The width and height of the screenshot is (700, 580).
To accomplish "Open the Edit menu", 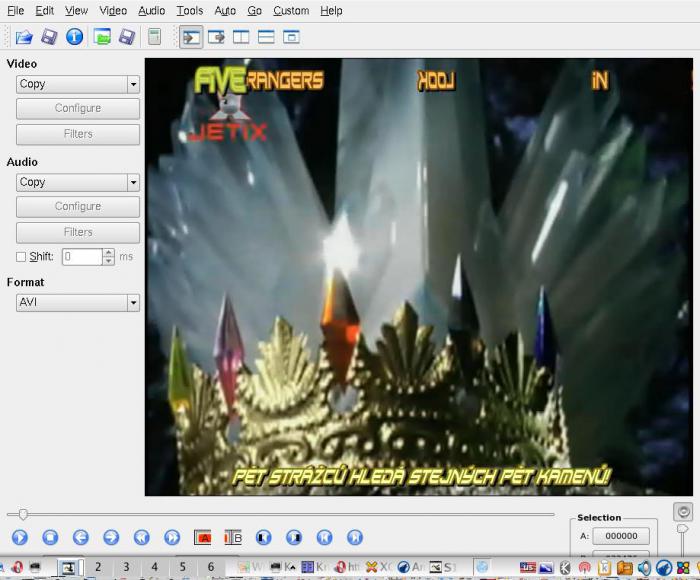I will tap(45, 10).
